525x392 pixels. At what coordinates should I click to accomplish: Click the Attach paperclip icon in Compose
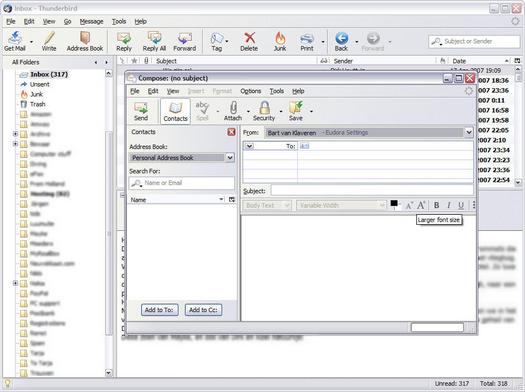[x=233, y=111]
